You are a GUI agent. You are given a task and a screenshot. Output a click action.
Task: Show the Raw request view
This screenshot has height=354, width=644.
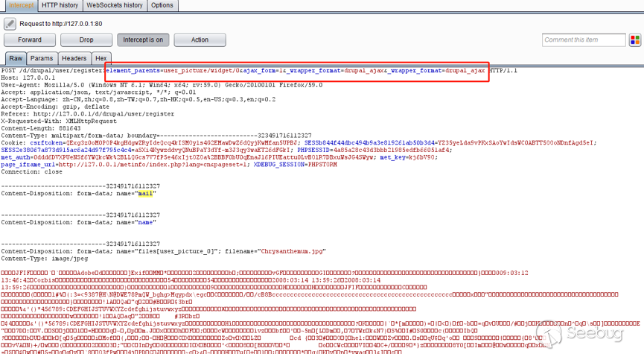[x=16, y=58]
